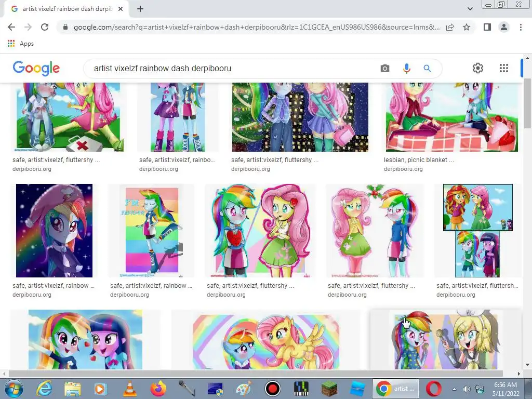This screenshot has width=532, height=399.
Task: Open the Rainbow Dash with blonde singer image
Action: (446, 339)
